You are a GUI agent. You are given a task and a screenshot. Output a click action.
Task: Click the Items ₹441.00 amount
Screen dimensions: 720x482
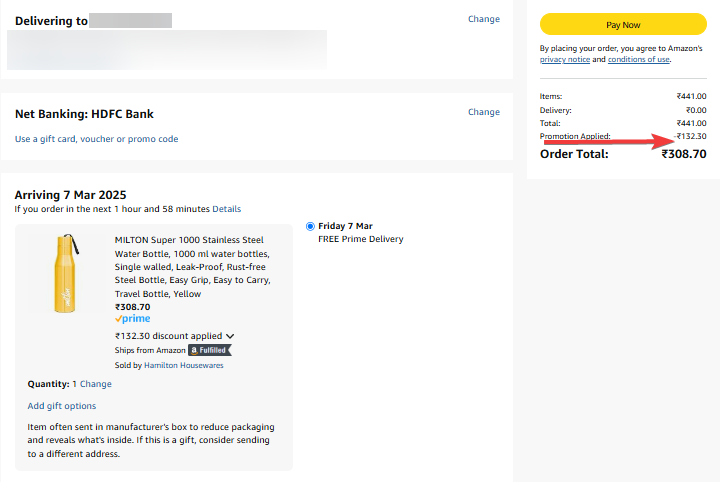click(692, 96)
